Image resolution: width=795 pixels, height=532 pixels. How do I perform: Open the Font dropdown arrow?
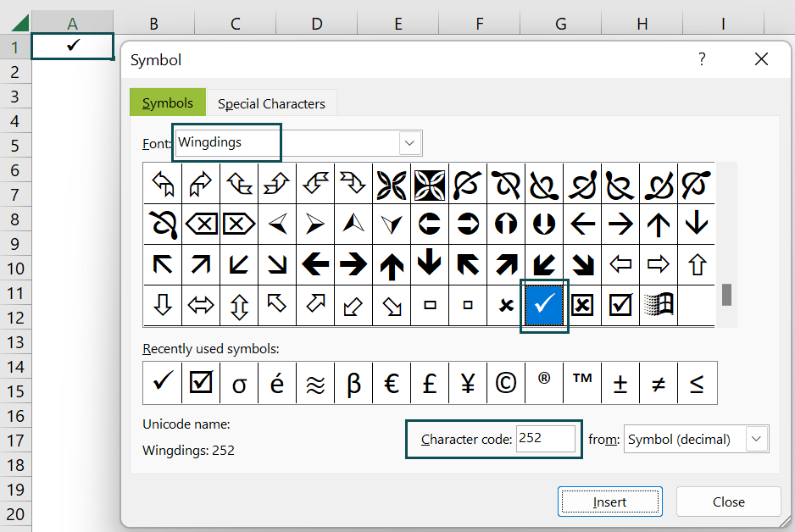[409, 143]
